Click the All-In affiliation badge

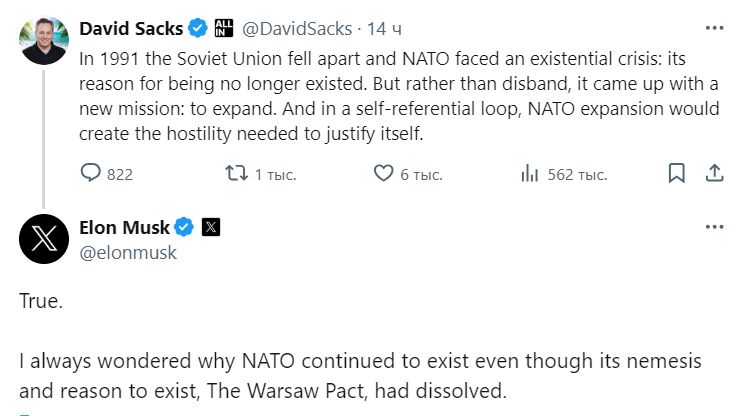(223, 28)
